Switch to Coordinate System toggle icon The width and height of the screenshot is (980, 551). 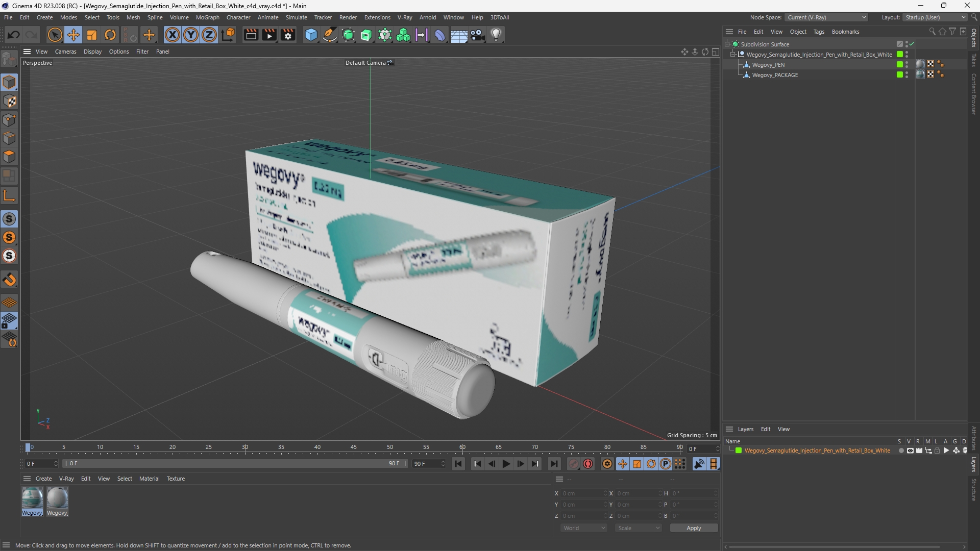[228, 35]
